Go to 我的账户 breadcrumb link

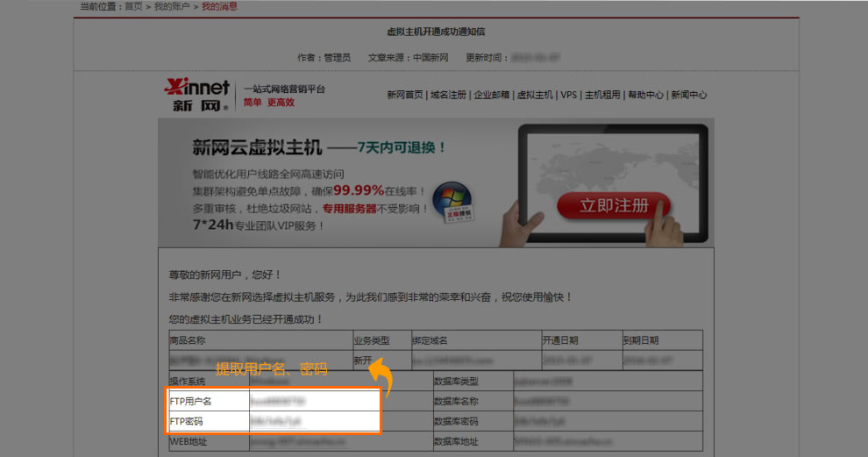(172, 7)
